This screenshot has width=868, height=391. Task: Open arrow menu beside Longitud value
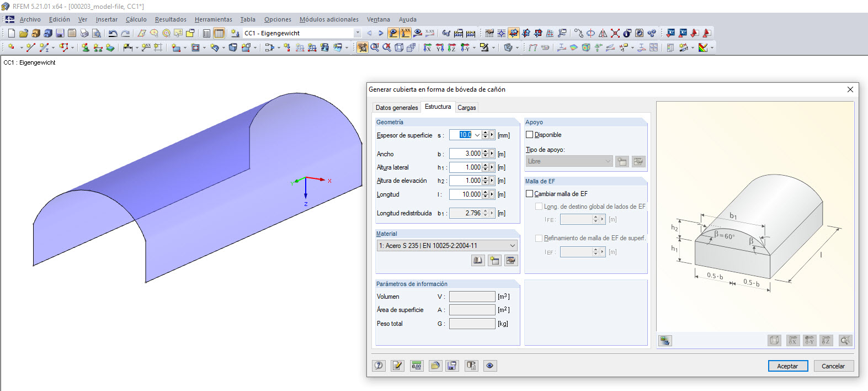(x=492, y=194)
